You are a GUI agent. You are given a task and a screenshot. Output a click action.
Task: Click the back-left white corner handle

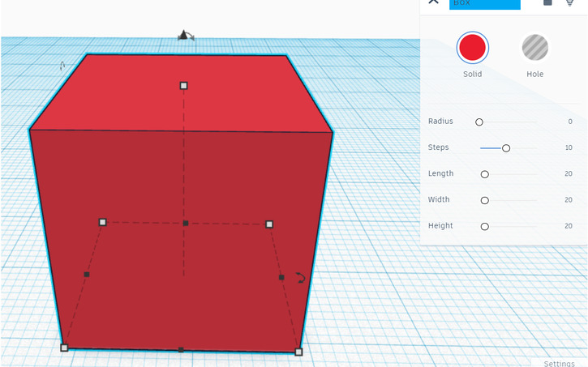click(x=102, y=223)
